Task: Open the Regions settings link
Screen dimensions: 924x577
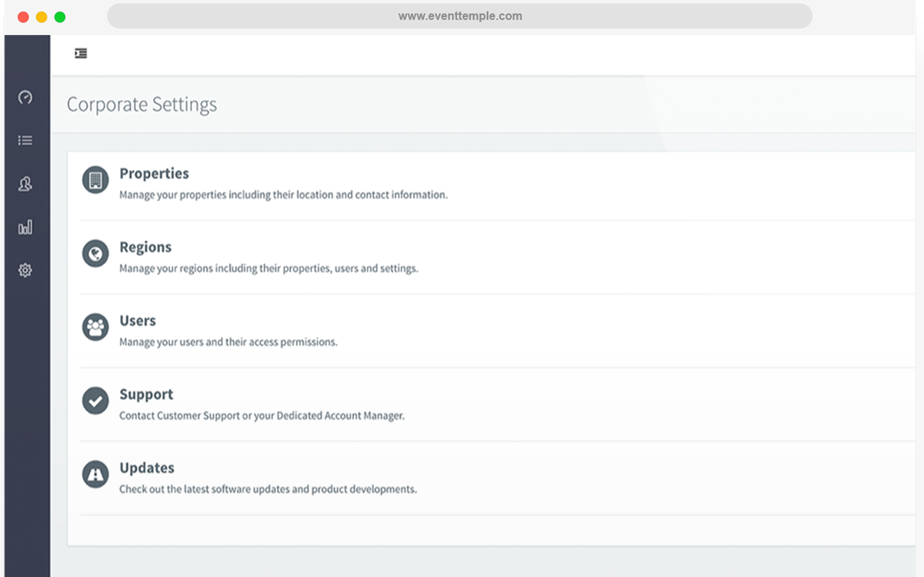Action: pyautogui.click(x=145, y=247)
